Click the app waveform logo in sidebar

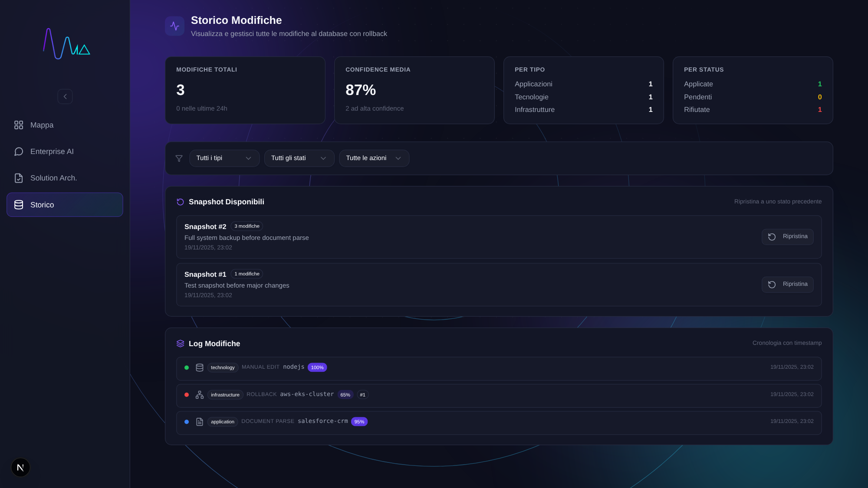coord(66,43)
